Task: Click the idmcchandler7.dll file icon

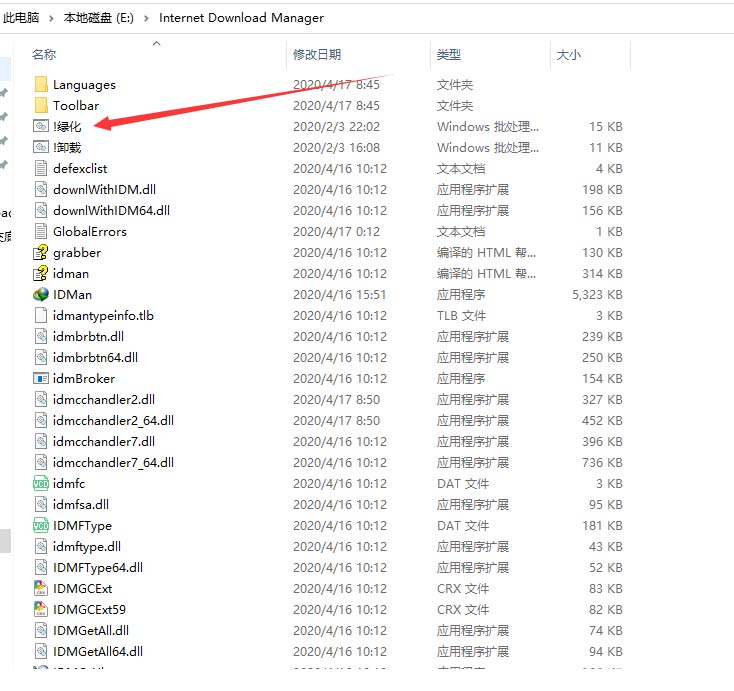Action: click(41, 441)
